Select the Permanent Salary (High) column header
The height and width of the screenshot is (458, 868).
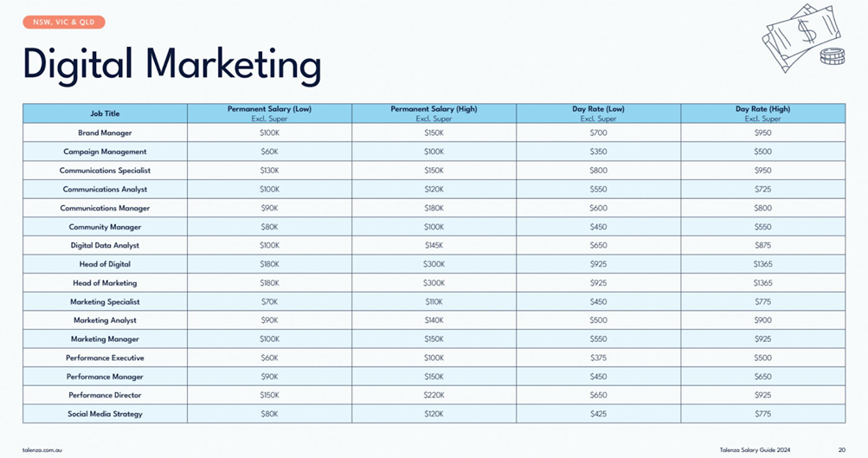point(434,113)
